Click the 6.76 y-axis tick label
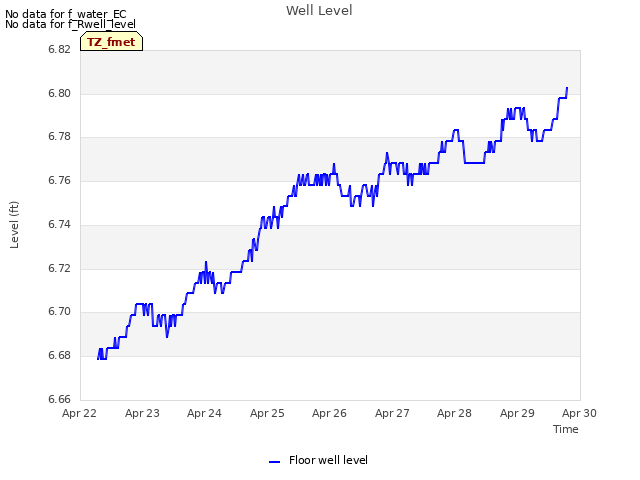 click(x=60, y=180)
